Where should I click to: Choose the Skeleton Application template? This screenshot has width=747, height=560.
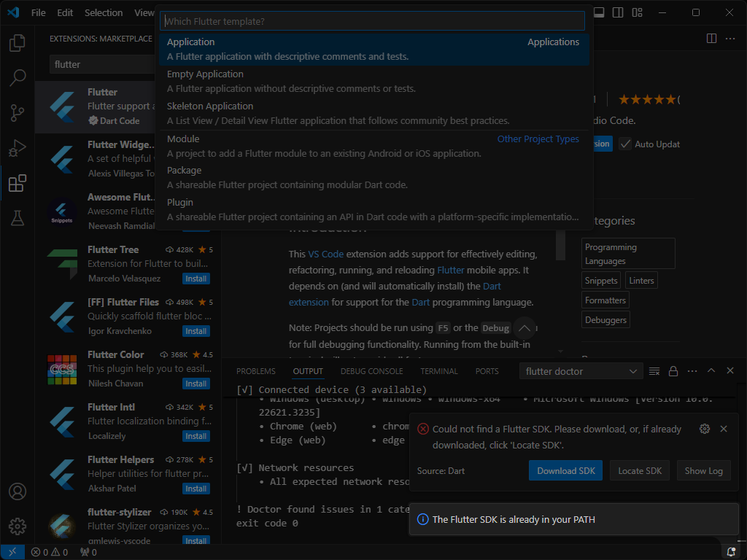click(374, 113)
